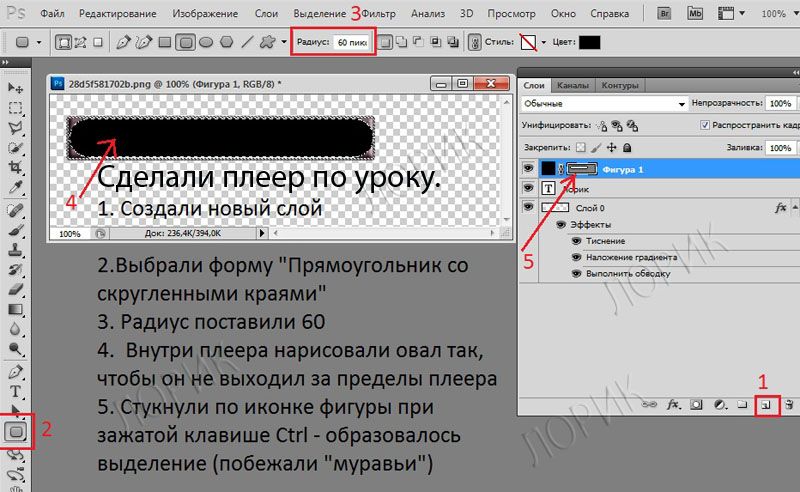Select the Custom Shape option in options bar
Screen dimensions: 800x492
(x=267, y=43)
